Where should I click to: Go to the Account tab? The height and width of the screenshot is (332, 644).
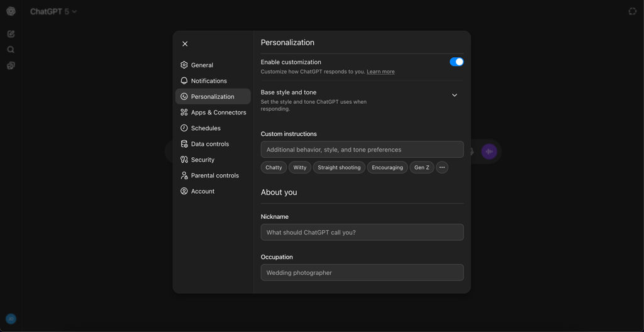pos(213,191)
